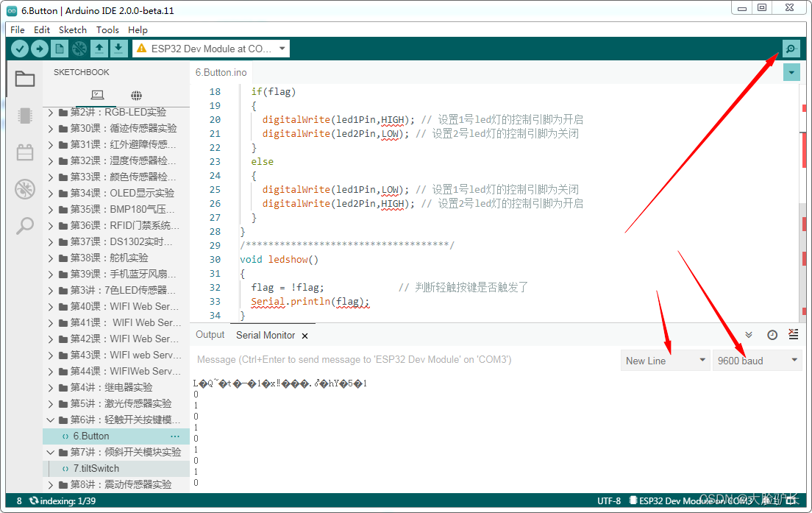812x513 pixels.
Task: Select the 6.Button.ino editor tab
Action: coord(221,73)
